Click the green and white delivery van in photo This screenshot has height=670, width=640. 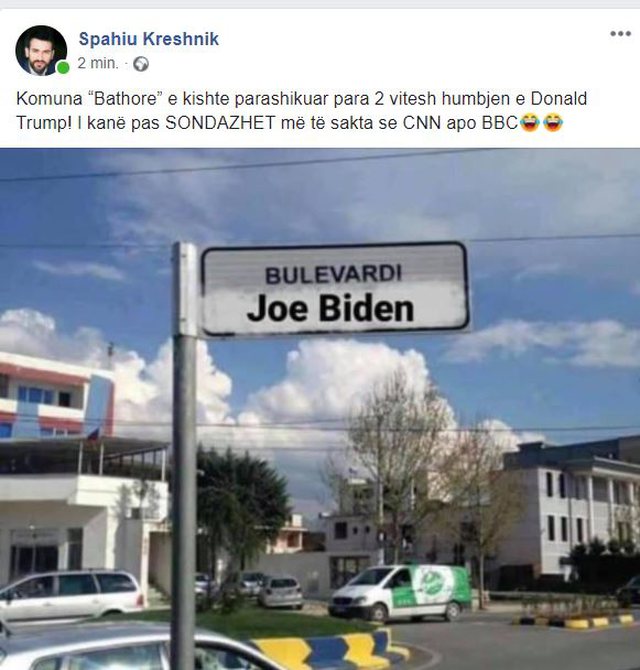399,593
